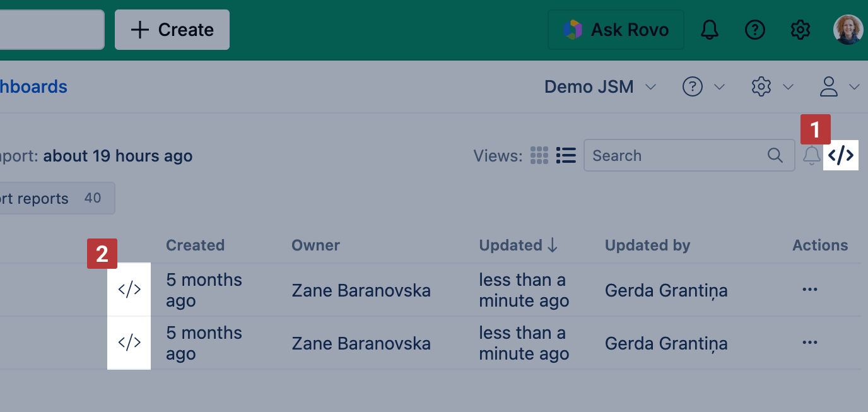Click the report Search input field
The image size is (868, 412).
(x=675, y=156)
